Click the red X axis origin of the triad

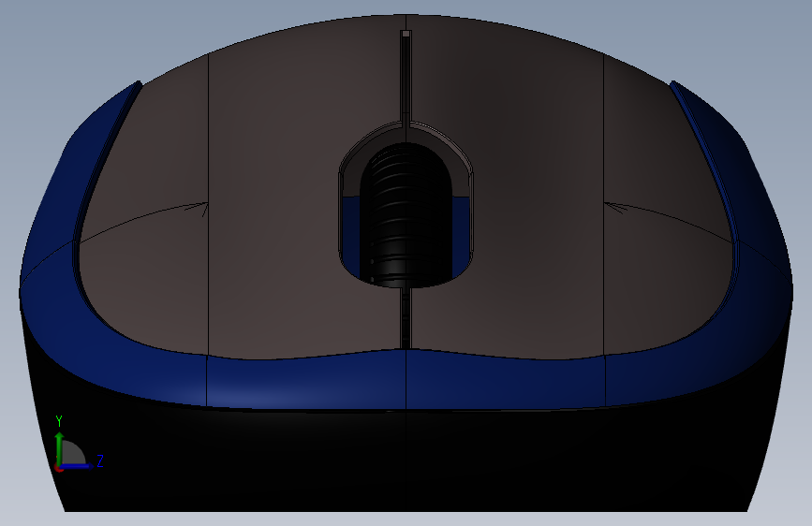58,467
